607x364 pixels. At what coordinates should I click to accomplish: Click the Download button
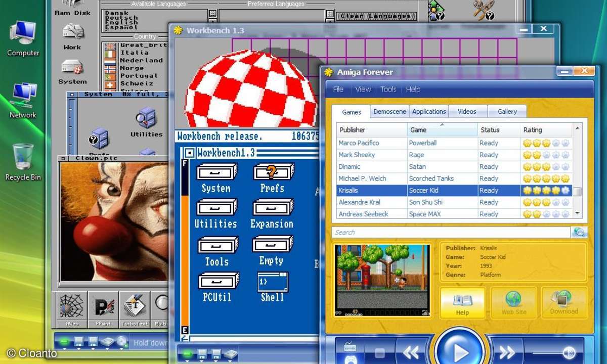[x=564, y=302]
